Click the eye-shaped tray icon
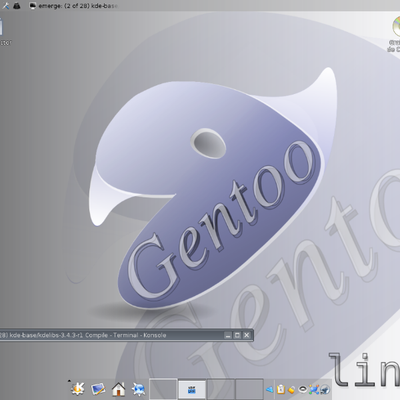The height and width of the screenshot is (400, 400). click(302, 389)
